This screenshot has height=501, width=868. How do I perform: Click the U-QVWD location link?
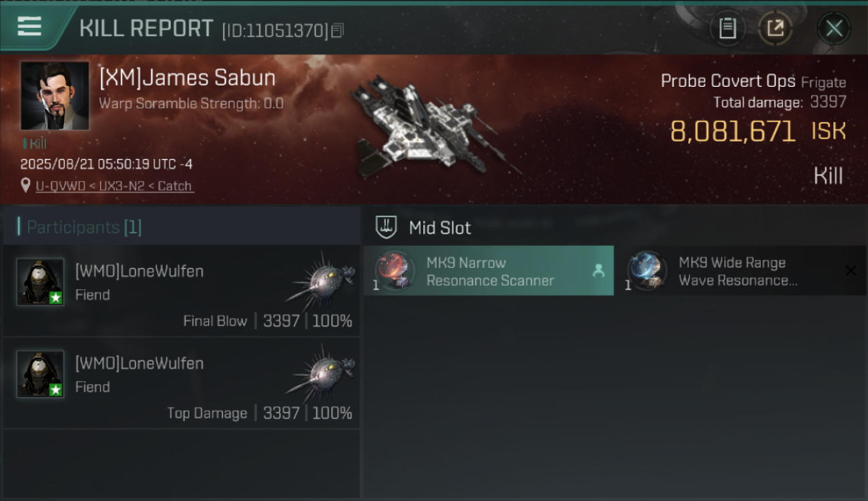pyautogui.click(x=114, y=186)
